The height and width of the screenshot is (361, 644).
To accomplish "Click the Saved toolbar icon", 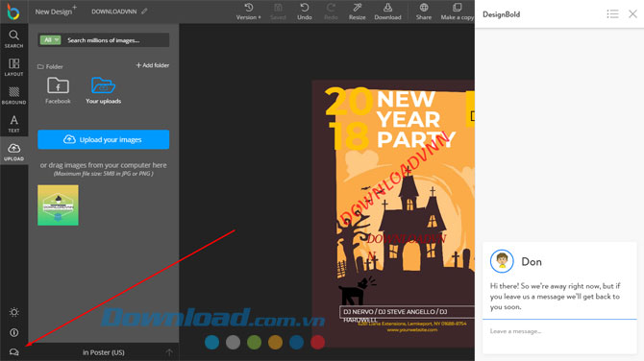I will point(278,12).
